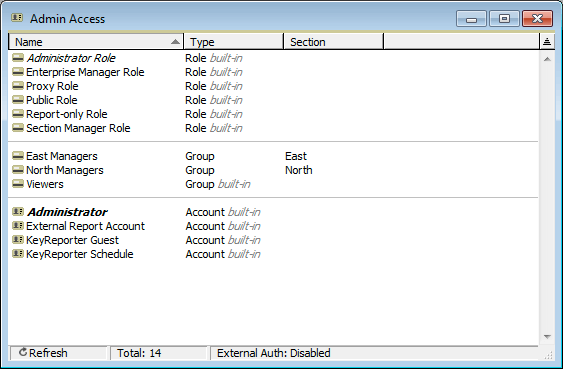Click the Type column header
This screenshot has width=563, height=369.
(233, 42)
